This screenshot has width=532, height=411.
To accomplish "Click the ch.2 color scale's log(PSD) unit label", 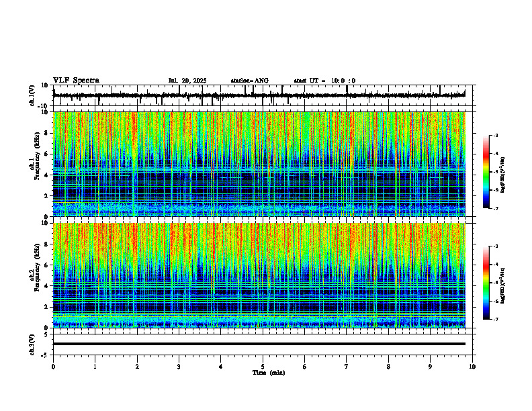I will pos(504,285).
